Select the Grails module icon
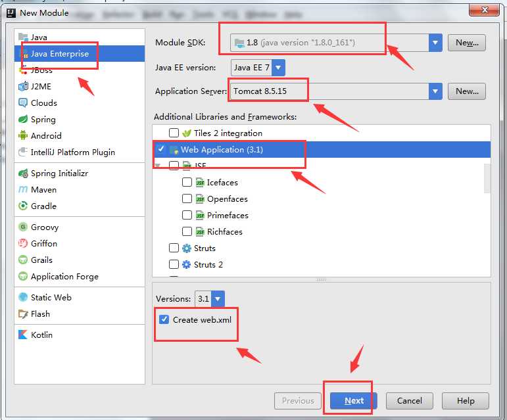This screenshot has width=507, height=420. point(23,260)
